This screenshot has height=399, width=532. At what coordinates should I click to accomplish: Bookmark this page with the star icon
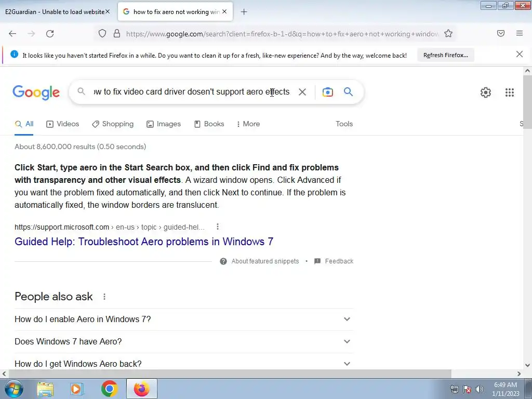tap(448, 34)
